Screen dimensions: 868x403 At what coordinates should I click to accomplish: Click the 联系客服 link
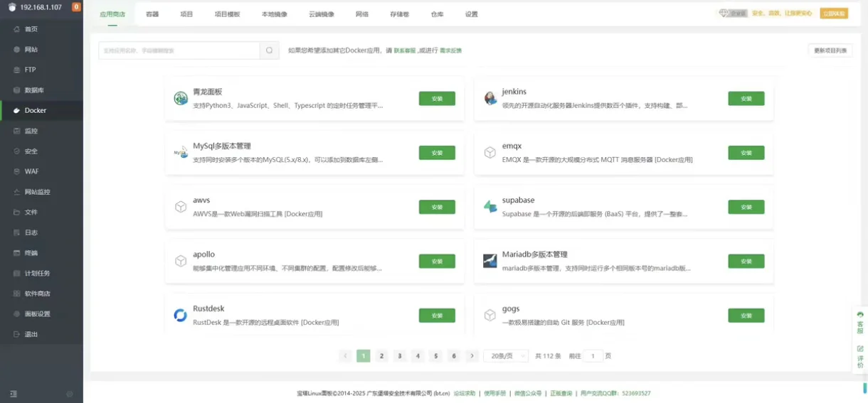pos(405,50)
